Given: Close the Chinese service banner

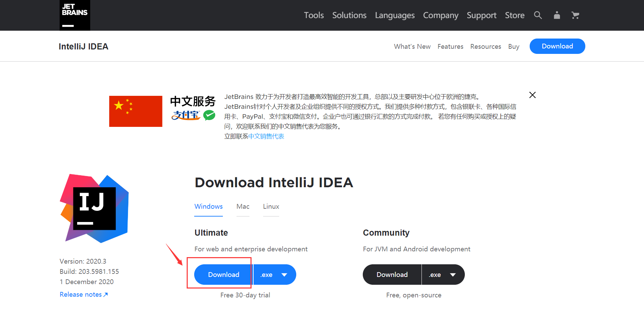Looking at the screenshot, I should point(532,95).
